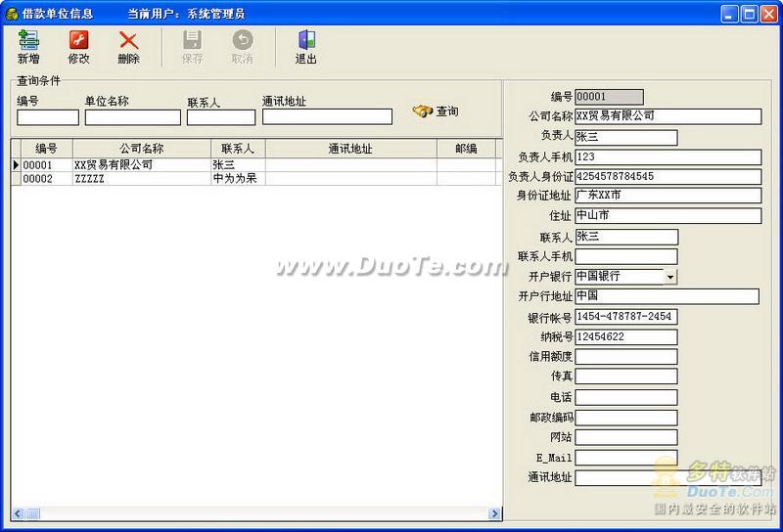The image size is (783, 532).
Task: Click the 公司名称 column header
Action: click(x=141, y=149)
